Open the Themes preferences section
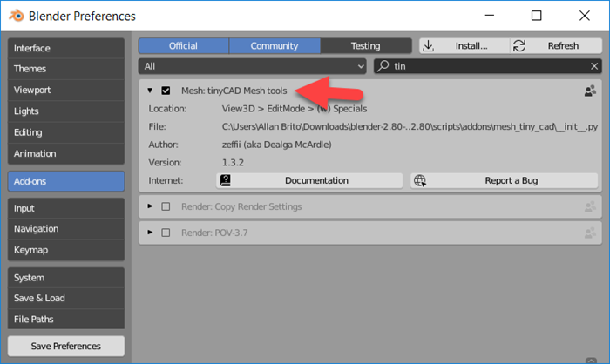The image size is (610, 364). tap(66, 69)
